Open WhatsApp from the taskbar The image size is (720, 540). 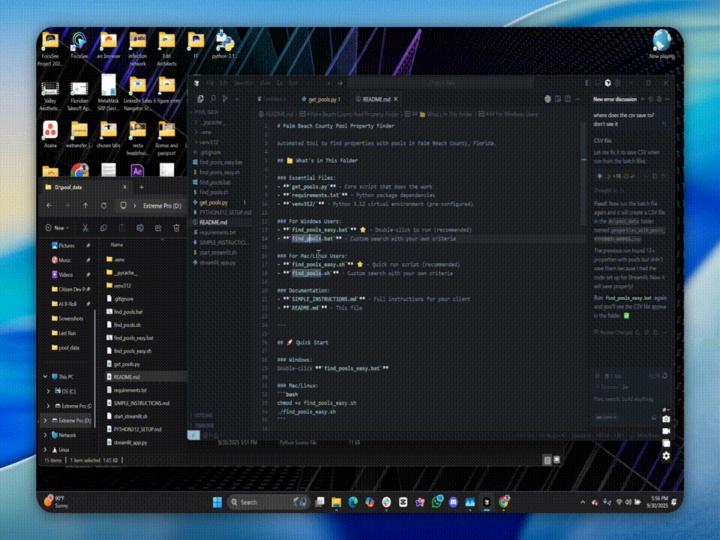437,502
